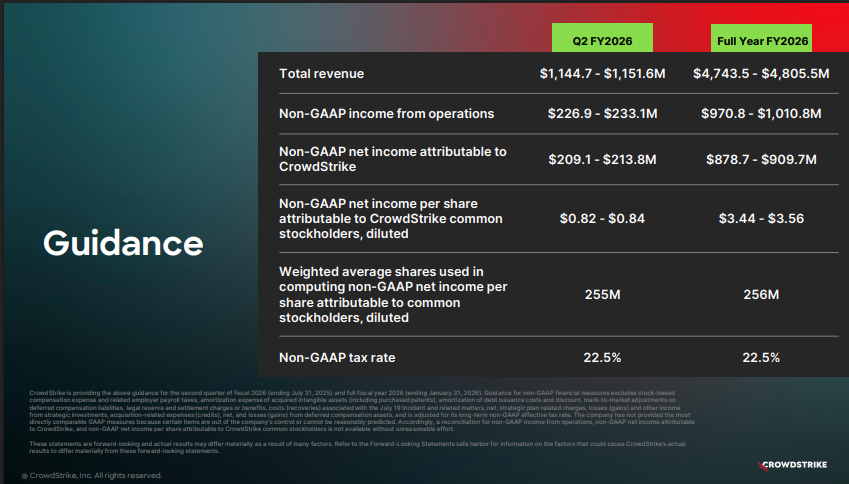
Task: Select the Full Year FY2026 column header
Action: coord(762,41)
